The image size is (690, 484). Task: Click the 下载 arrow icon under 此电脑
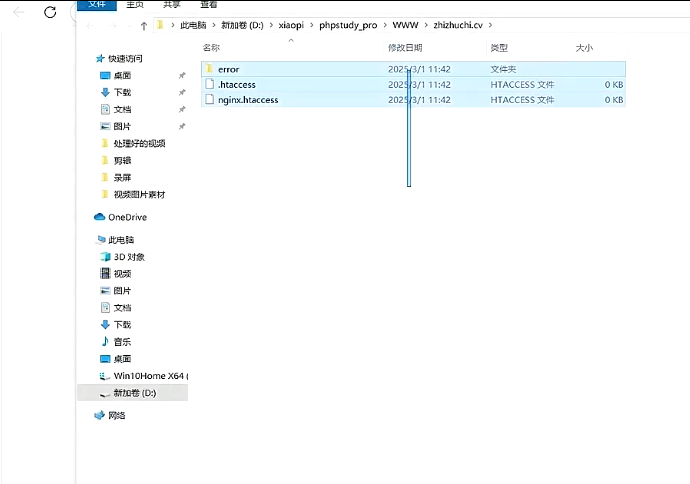pyautogui.click(x=105, y=325)
